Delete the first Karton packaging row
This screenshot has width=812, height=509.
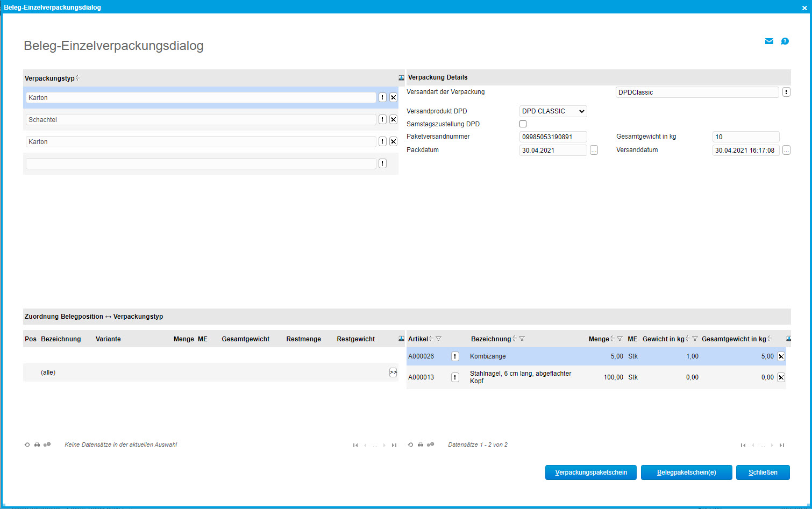click(393, 97)
